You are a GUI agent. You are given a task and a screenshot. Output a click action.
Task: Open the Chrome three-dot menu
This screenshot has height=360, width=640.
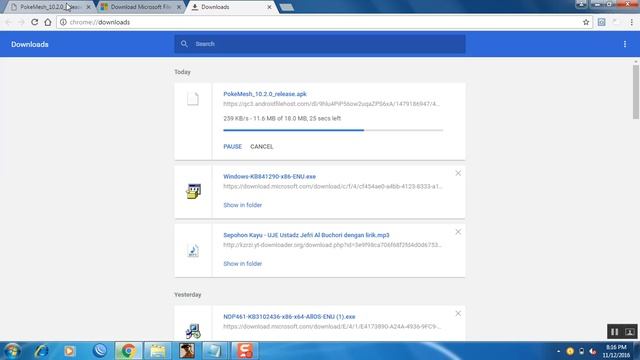pyautogui.click(x=631, y=22)
